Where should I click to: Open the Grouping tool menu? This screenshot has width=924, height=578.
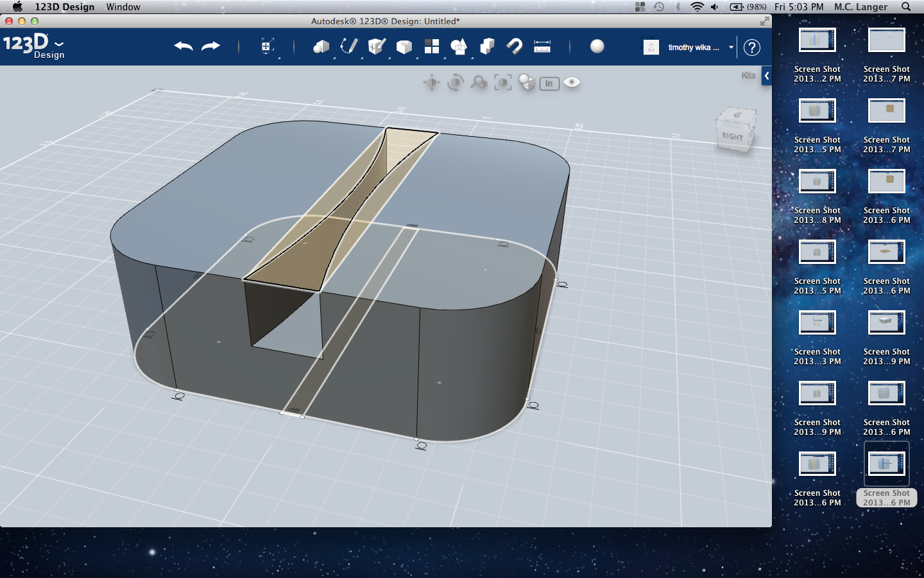(x=459, y=46)
